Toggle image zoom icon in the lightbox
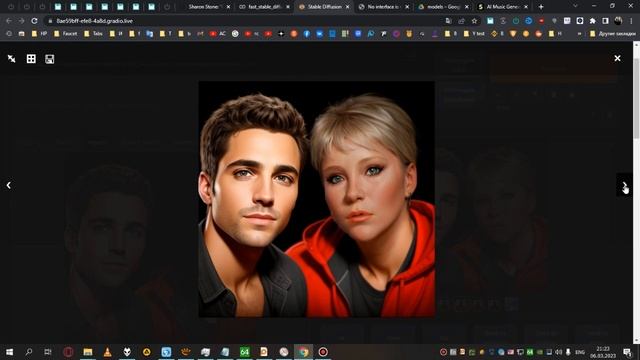The width and height of the screenshot is (640, 360). coord(11,59)
